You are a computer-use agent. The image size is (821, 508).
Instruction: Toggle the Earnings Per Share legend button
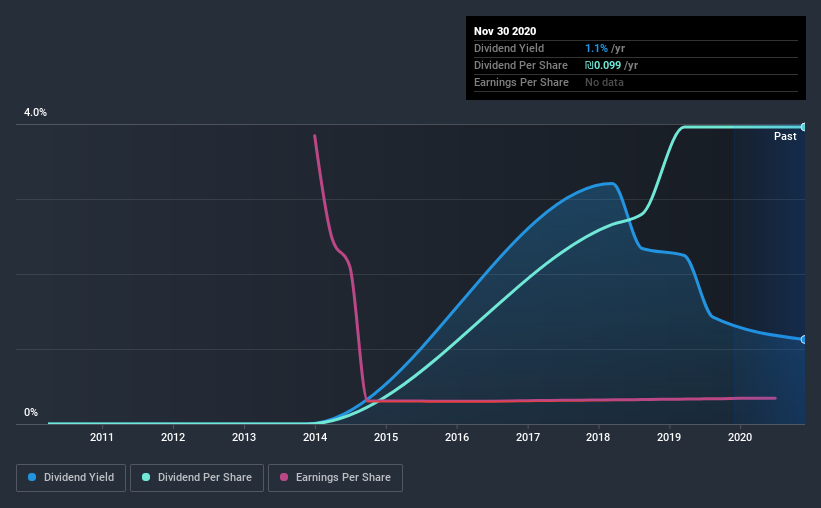(x=335, y=478)
